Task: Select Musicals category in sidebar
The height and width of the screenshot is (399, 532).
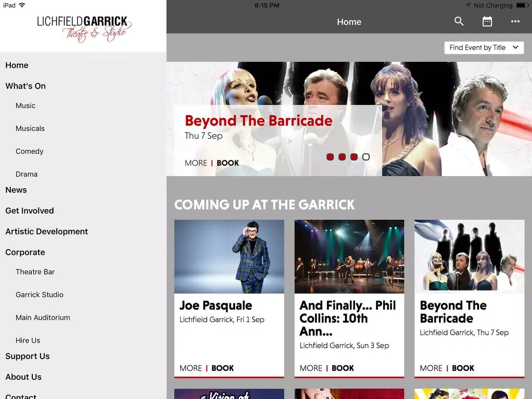Action: pos(30,128)
